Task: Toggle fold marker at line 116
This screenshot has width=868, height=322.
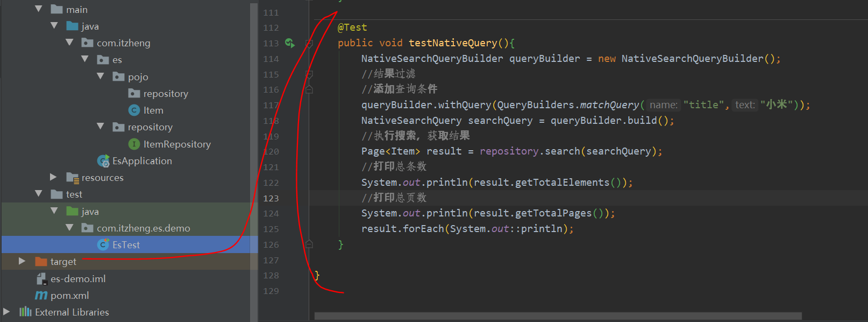Action: (309, 89)
